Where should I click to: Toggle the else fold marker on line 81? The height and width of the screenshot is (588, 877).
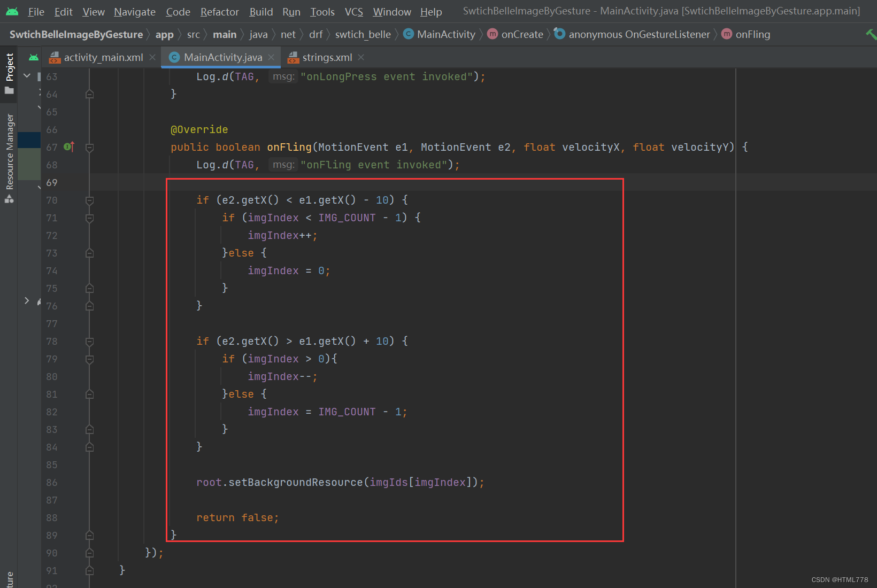[90, 394]
